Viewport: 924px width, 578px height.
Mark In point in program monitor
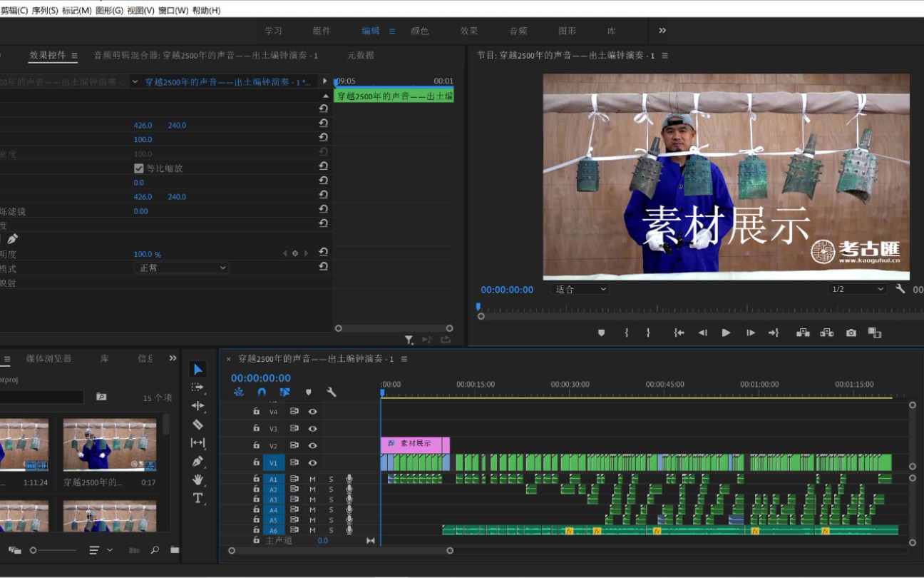tap(626, 333)
